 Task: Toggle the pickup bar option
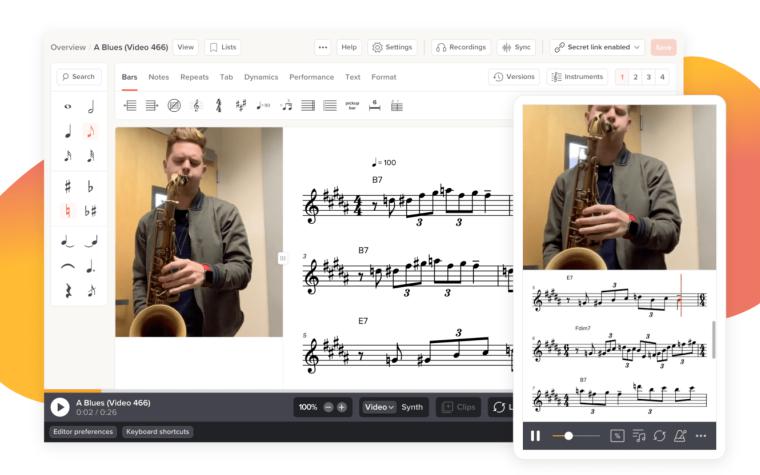[352, 105]
